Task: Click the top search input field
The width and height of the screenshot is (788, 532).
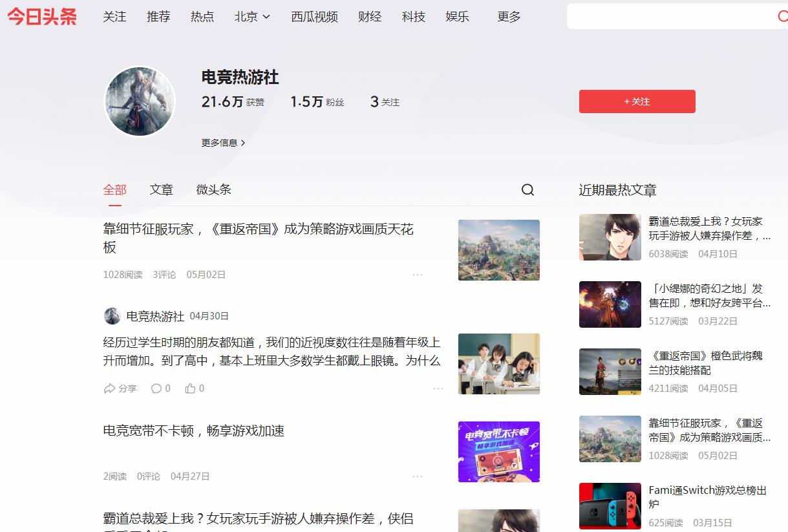Action: click(x=671, y=17)
